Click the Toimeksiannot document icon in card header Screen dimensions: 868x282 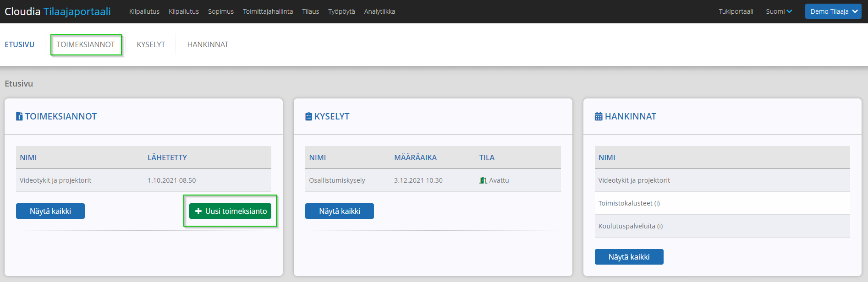[19, 116]
